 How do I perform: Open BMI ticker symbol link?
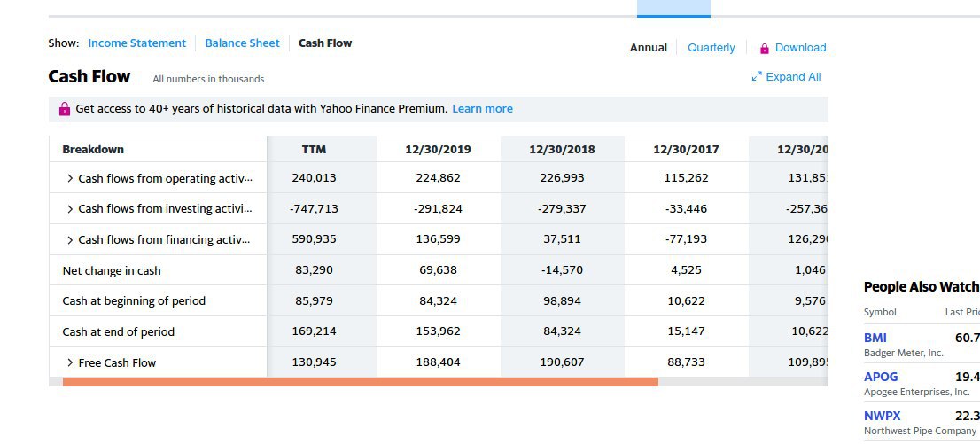[875, 338]
